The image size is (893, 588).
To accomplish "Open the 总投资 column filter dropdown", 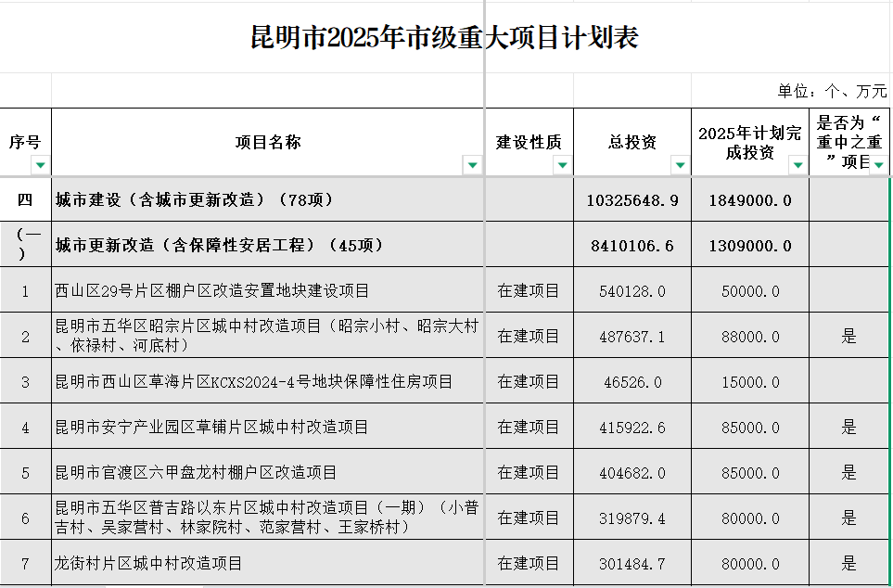I will tap(679, 165).
